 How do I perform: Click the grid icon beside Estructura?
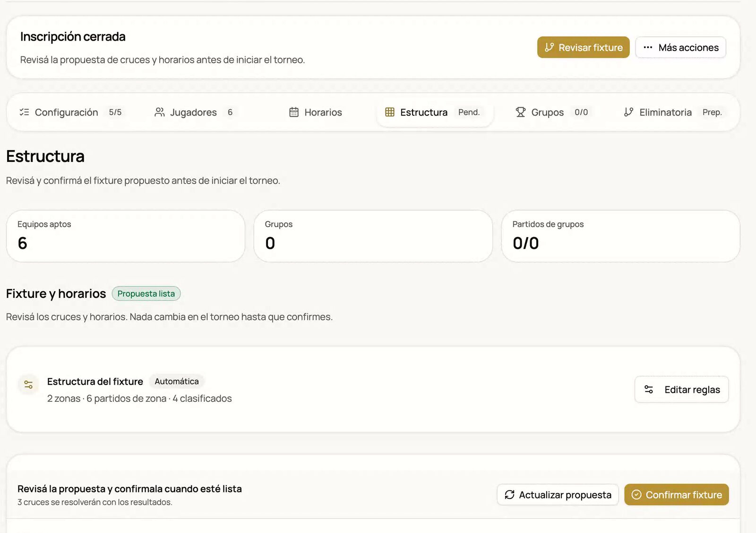pyautogui.click(x=390, y=112)
